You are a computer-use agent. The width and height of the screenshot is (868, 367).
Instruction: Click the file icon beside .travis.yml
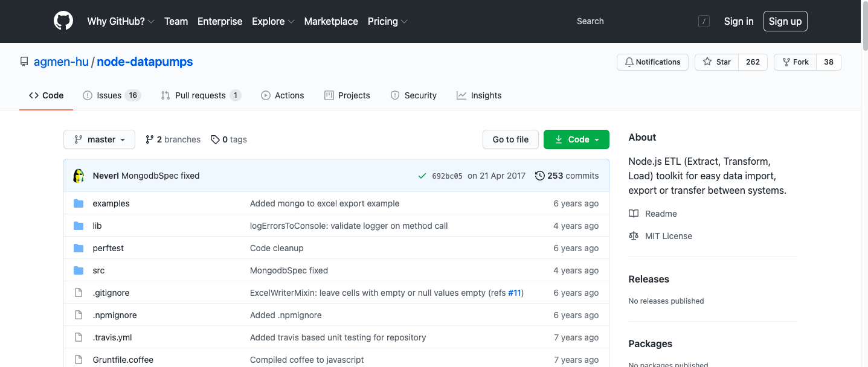coord(78,337)
